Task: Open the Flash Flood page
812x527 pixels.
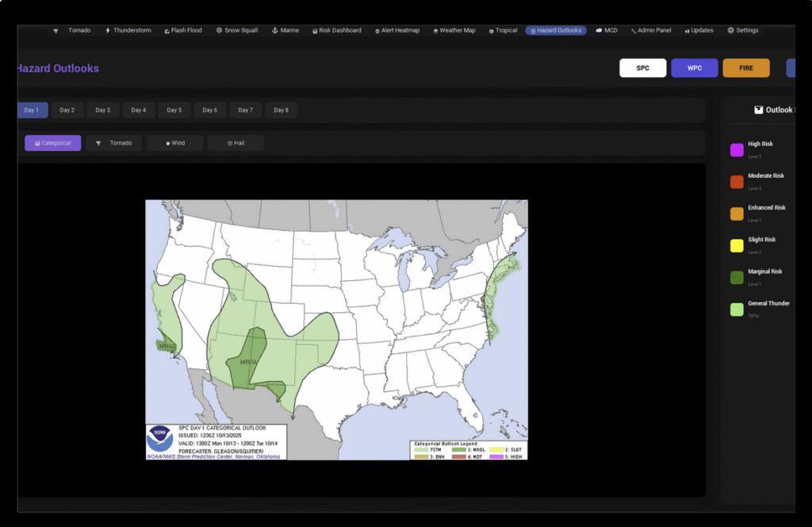Action: click(x=183, y=31)
